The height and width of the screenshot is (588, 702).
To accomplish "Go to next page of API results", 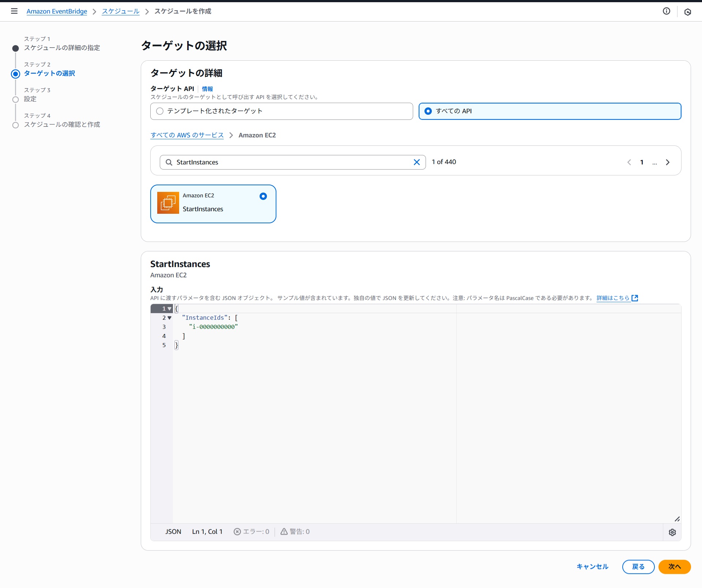I will (x=668, y=162).
